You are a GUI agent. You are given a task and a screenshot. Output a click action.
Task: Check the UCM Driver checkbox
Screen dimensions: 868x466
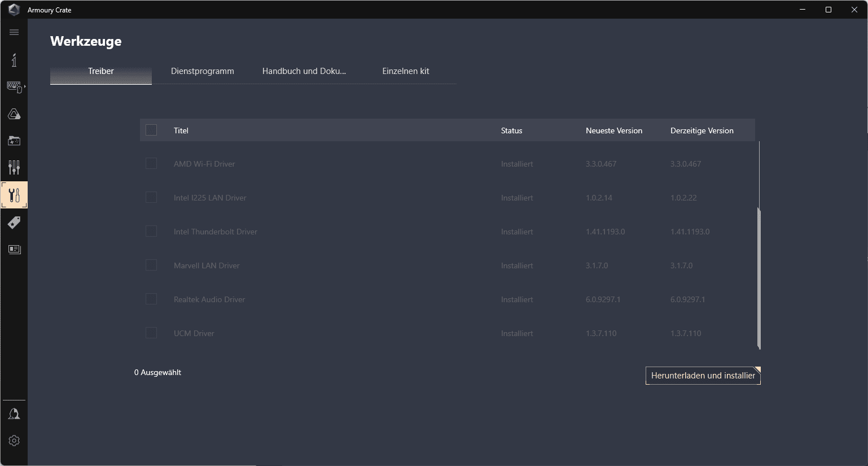coord(151,333)
